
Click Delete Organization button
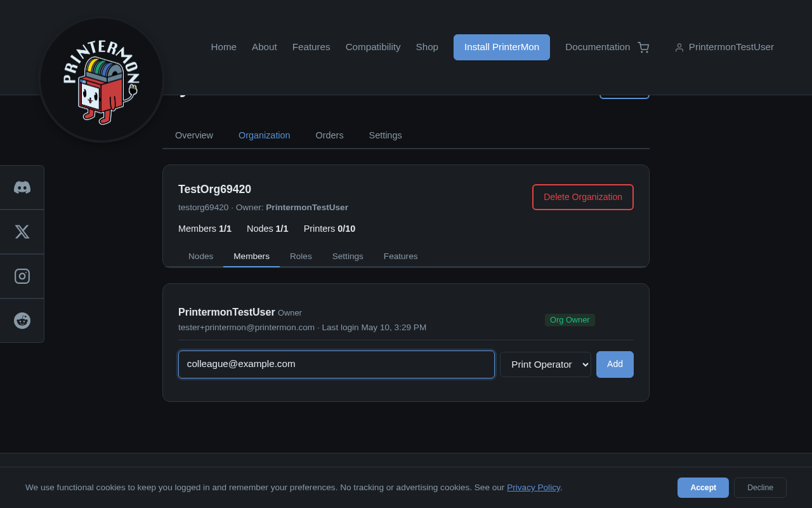(583, 197)
